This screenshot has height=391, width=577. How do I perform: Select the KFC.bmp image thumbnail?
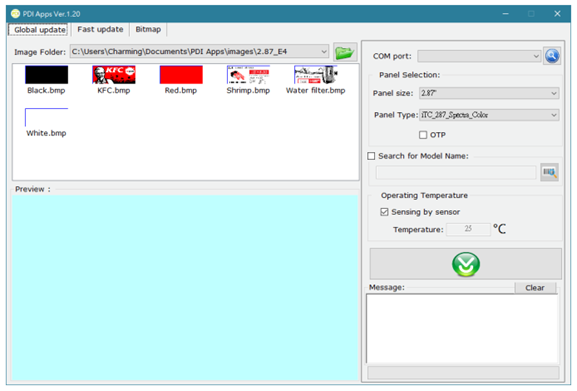(114, 75)
